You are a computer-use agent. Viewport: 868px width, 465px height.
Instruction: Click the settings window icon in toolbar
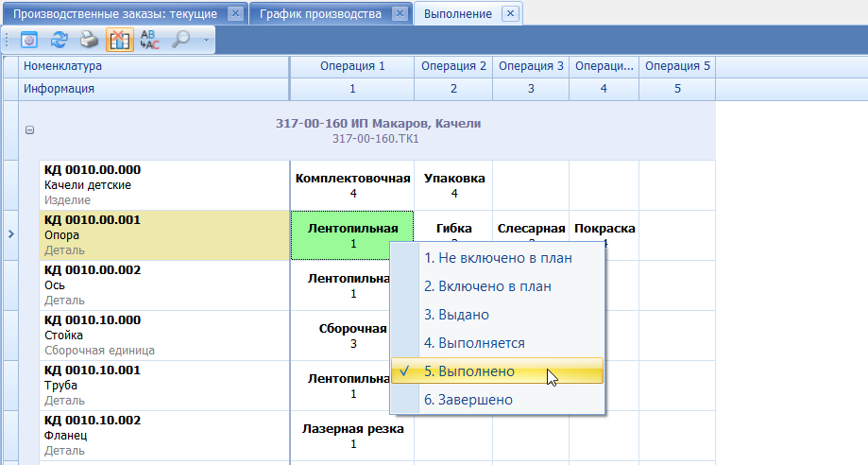coord(29,40)
